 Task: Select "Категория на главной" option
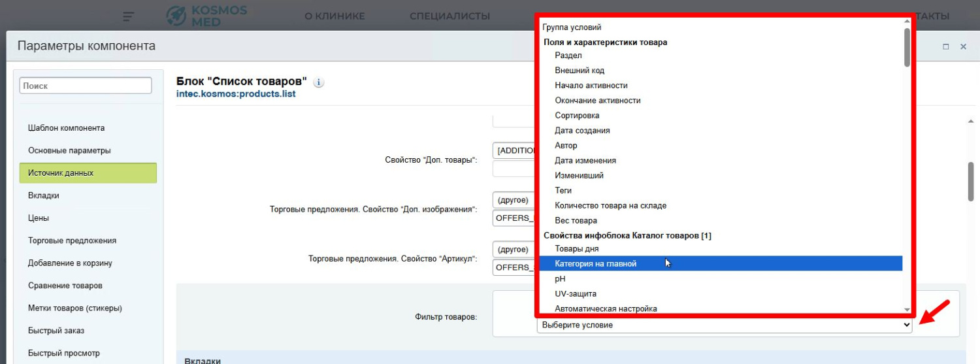click(x=595, y=263)
